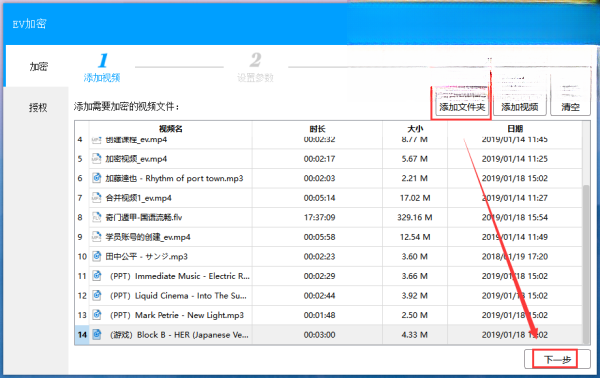Screen dimensions: 600x378
Task: Click the audio icon of Immediate Music row
Action: tap(96, 276)
